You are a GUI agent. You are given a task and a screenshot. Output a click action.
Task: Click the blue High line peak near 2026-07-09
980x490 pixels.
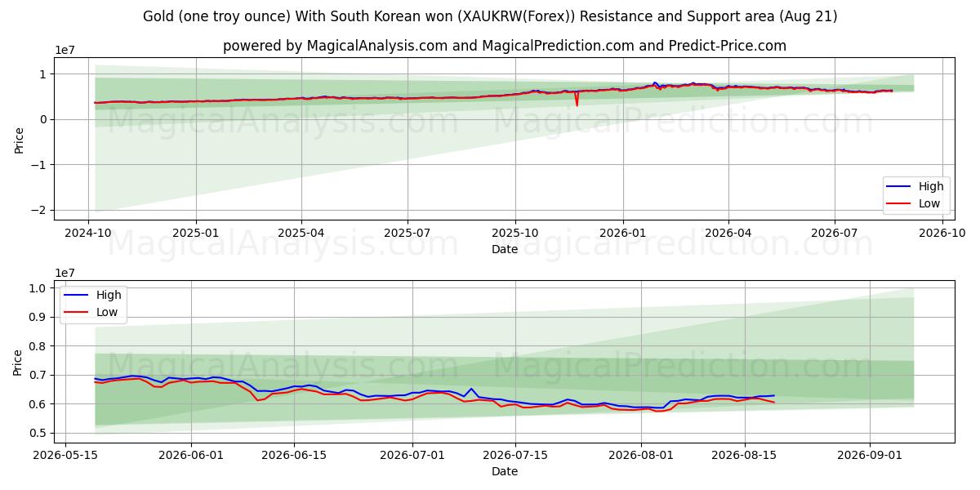point(471,389)
